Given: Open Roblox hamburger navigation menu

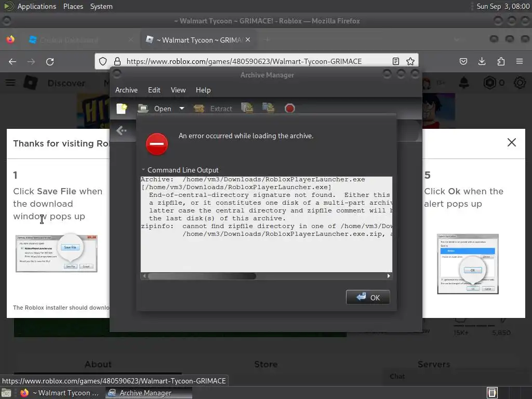Looking at the screenshot, I should [10, 83].
